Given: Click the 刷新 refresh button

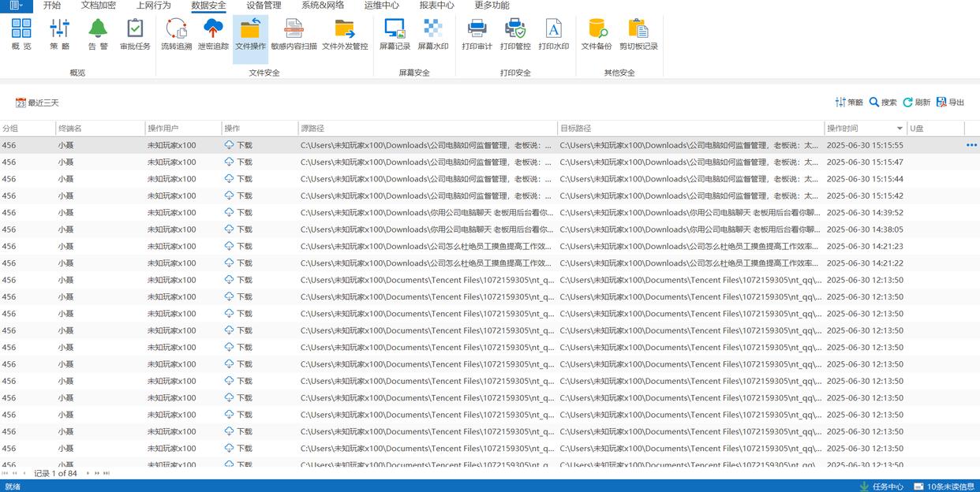Looking at the screenshot, I should click(917, 102).
